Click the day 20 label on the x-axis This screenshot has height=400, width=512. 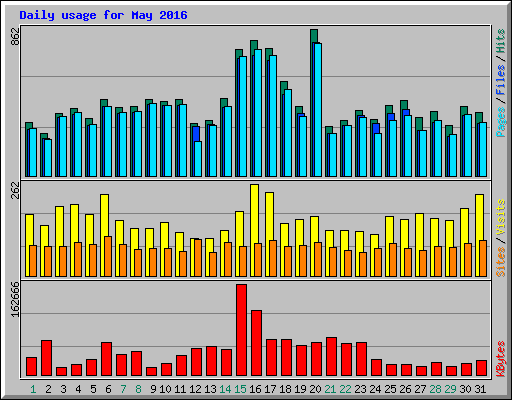(315, 389)
